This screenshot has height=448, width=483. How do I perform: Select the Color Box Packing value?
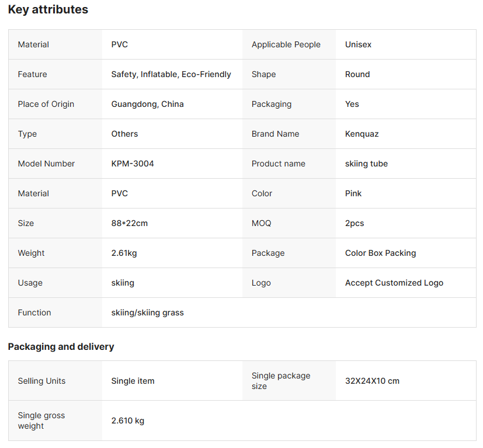pyautogui.click(x=380, y=253)
